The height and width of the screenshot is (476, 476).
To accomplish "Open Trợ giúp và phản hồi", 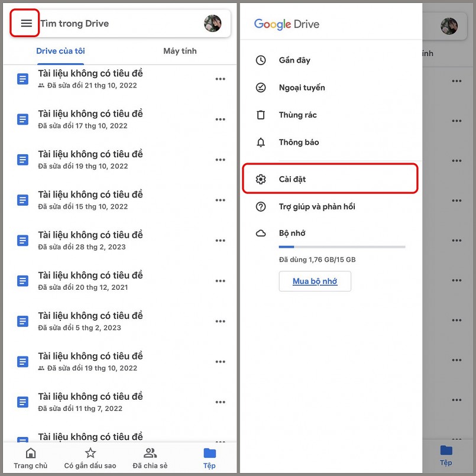I will pos(325,207).
